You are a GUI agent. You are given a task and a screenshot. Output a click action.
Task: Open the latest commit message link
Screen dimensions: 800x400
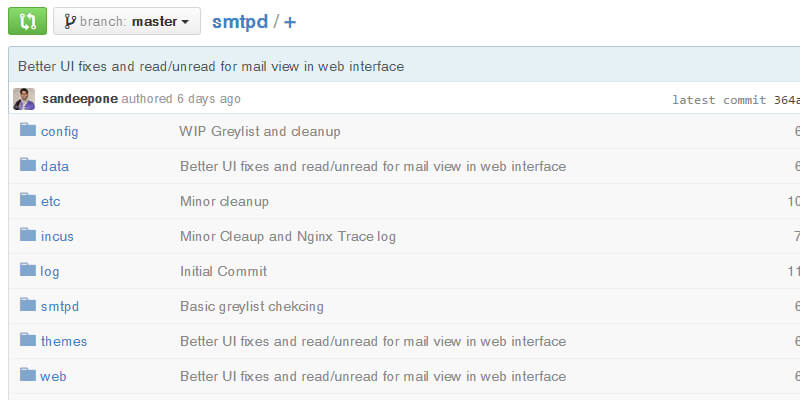[211, 66]
